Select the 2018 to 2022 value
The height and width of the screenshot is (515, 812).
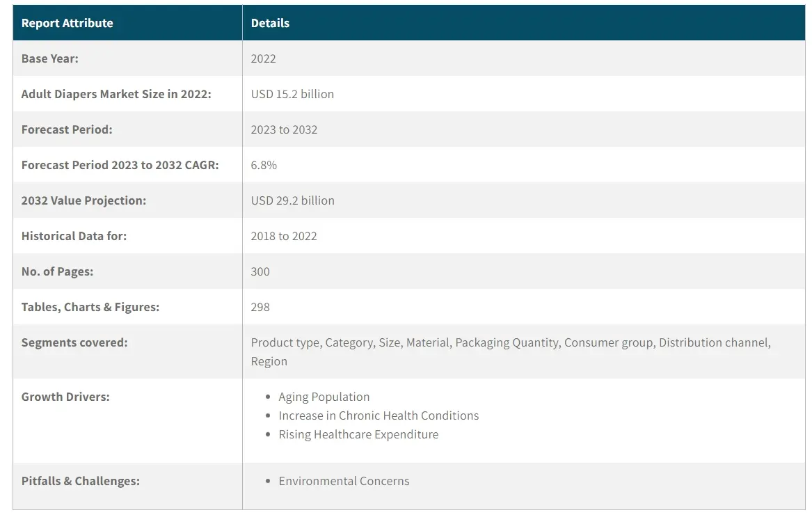point(284,236)
